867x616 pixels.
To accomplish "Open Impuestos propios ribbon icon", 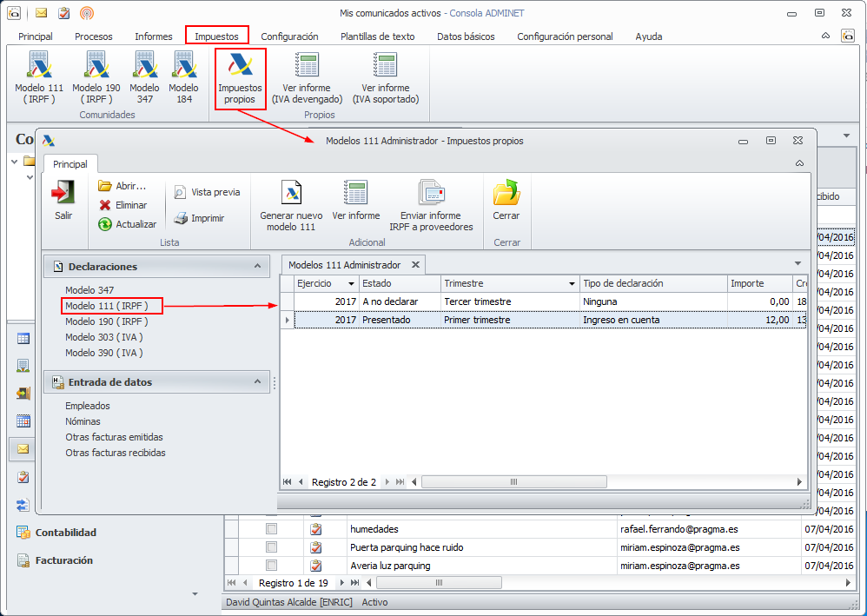I will coord(240,78).
